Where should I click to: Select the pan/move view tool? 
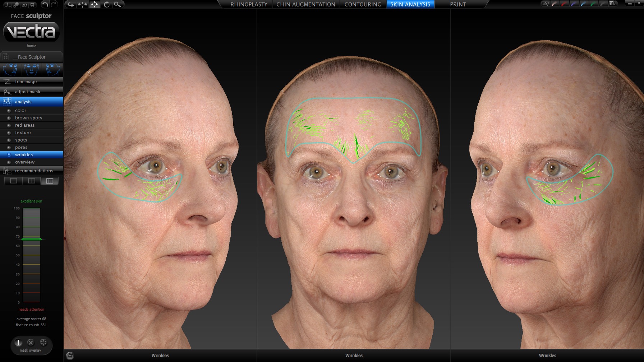tap(95, 4)
